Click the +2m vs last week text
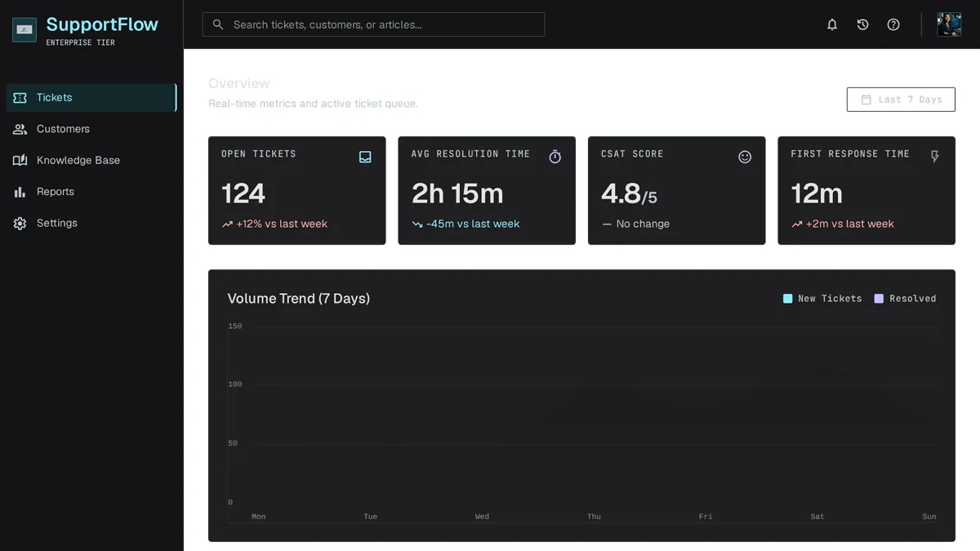 [x=850, y=224]
